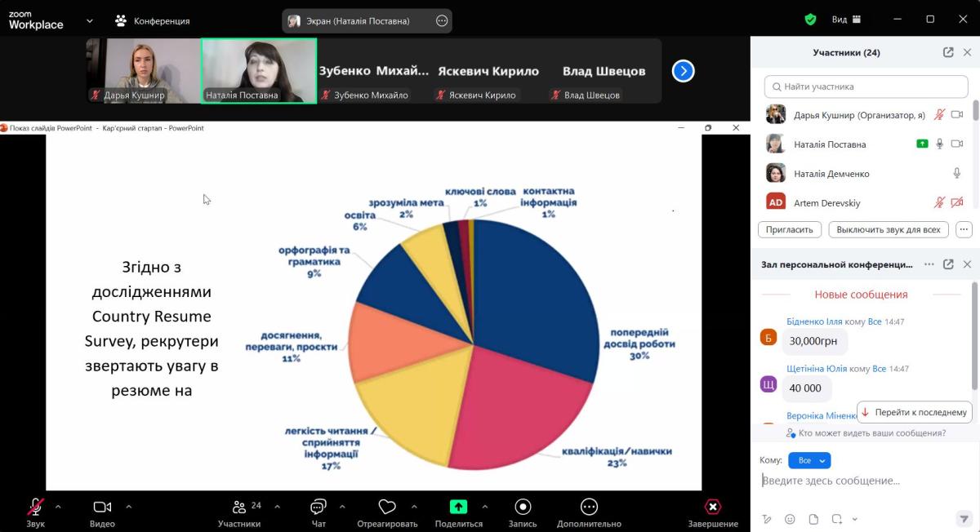Open the Конференция menu

(x=153, y=20)
